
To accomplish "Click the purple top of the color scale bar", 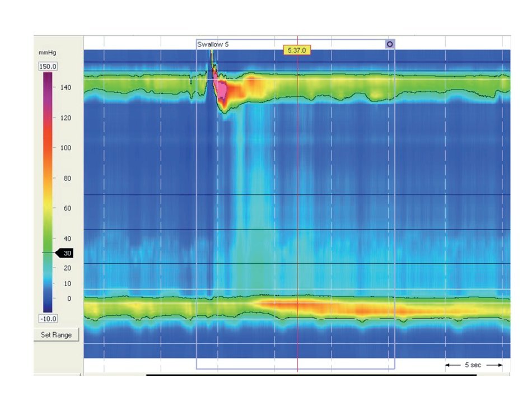I will point(48,77).
